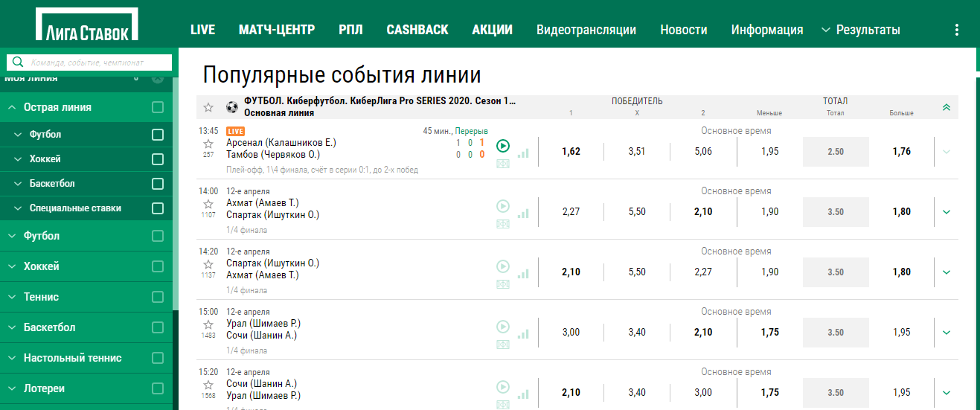The width and height of the screenshot is (980, 410).
Task: Open statistics bars for 14:20 Спартак match
Action: coord(523,273)
